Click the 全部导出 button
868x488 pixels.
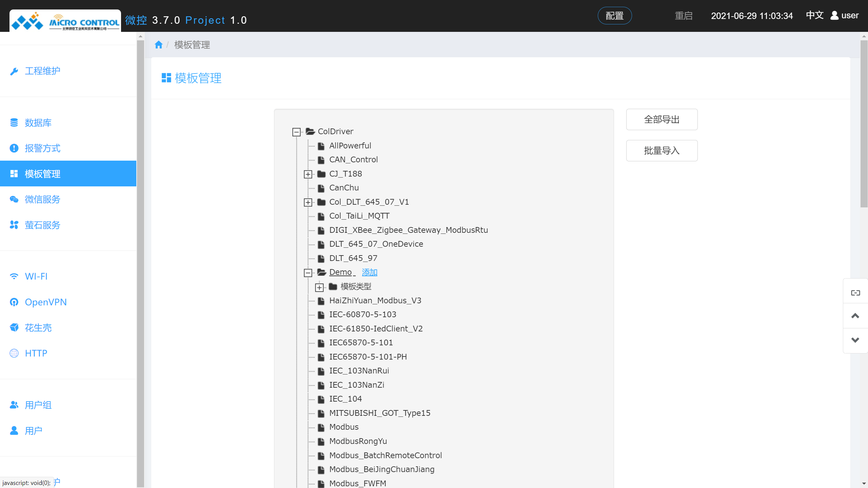pyautogui.click(x=662, y=119)
